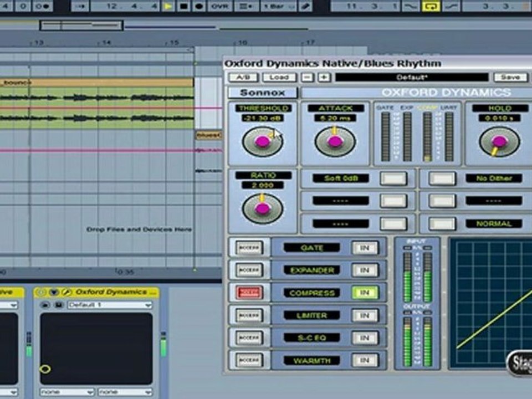Image resolution: width=532 pixels, height=399 pixels.
Task: Click ACCESS button for the GATE section
Action: pyautogui.click(x=249, y=248)
